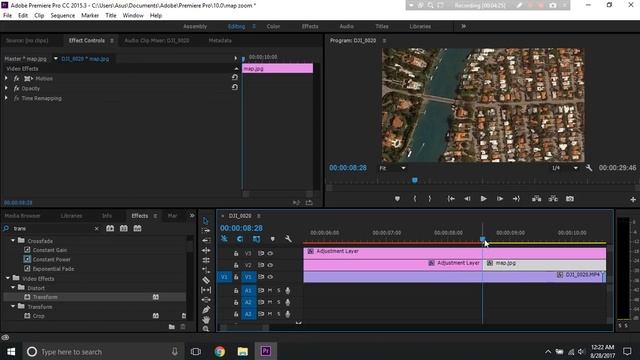Image resolution: width=640 pixels, height=360 pixels.
Task: Select the Selection tool arrow
Action: coord(206,221)
